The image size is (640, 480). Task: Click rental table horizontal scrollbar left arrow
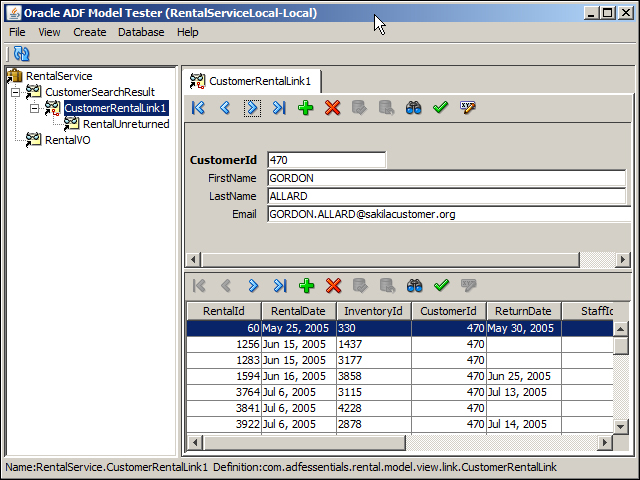click(195, 442)
